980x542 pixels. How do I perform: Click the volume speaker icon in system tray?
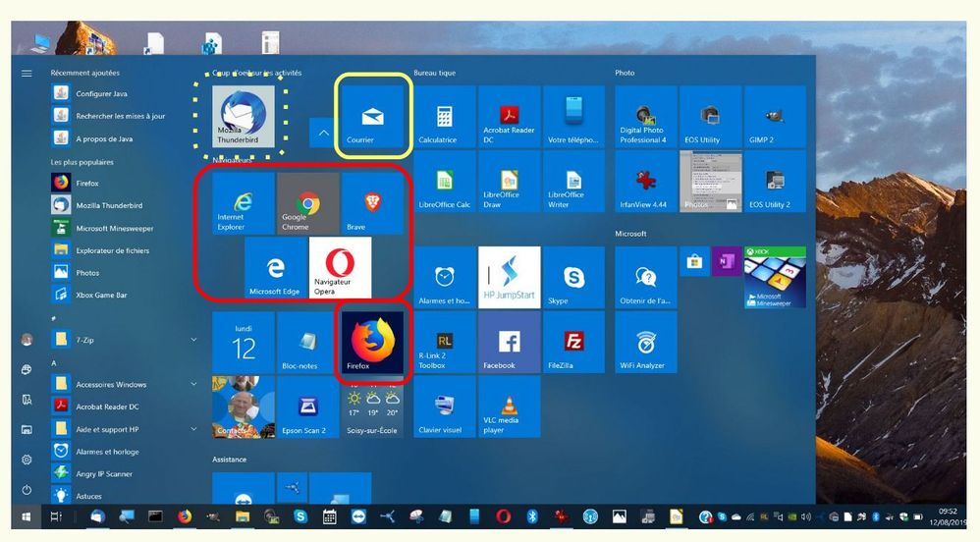click(x=806, y=517)
